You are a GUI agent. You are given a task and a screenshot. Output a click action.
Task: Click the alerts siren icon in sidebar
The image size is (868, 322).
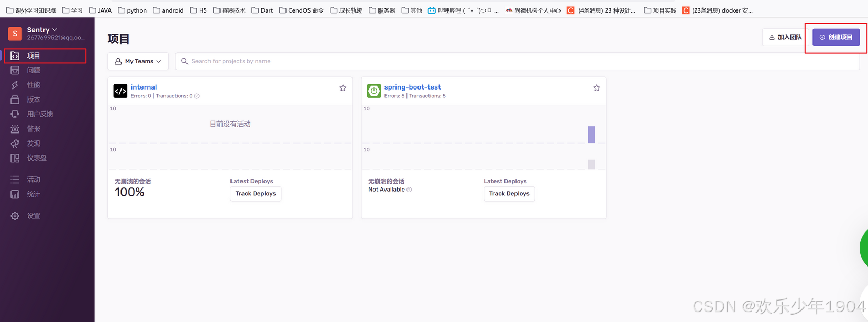click(x=15, y=129)
